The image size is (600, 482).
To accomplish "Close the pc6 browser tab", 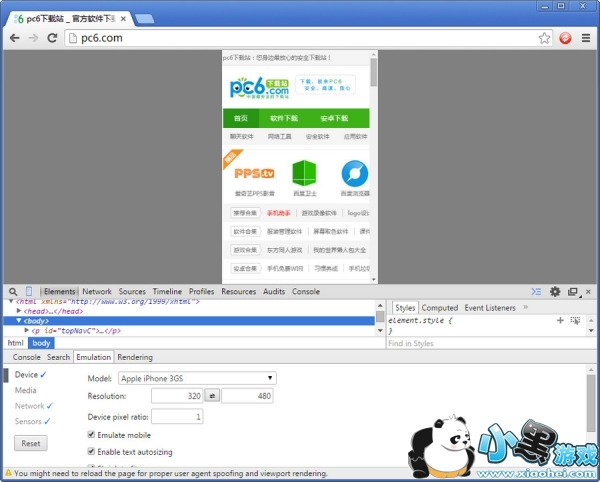I will click(x=123, y=19).
